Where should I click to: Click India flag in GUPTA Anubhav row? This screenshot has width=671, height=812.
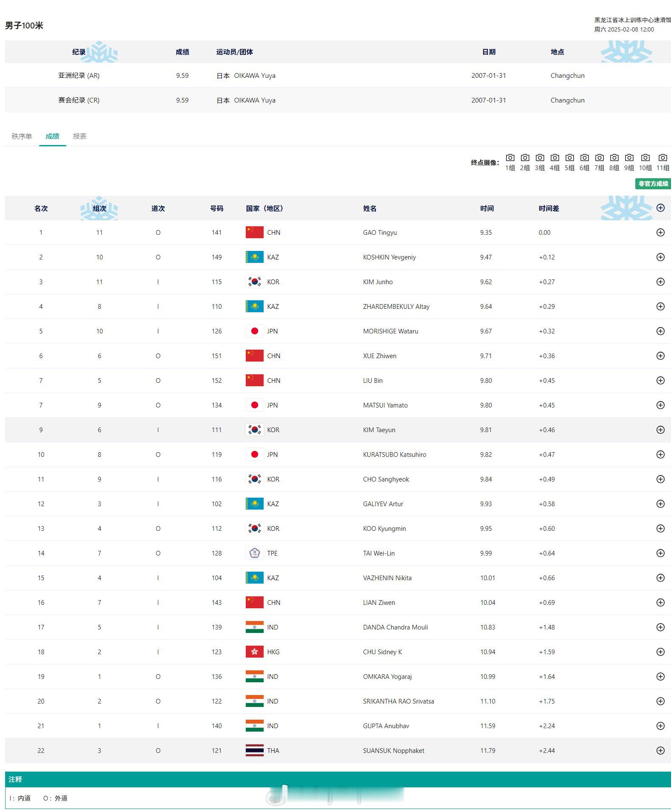[x=254, y=726]
